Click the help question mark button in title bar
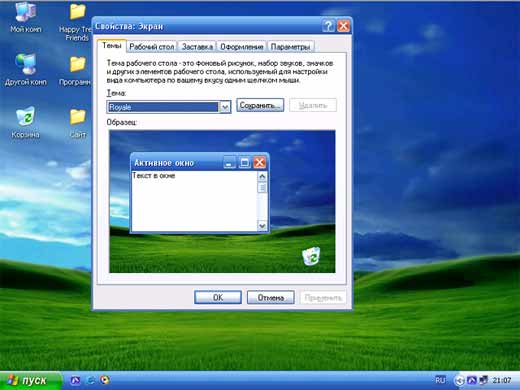Screen dimensions: 520x390 [x=329, y=26]
